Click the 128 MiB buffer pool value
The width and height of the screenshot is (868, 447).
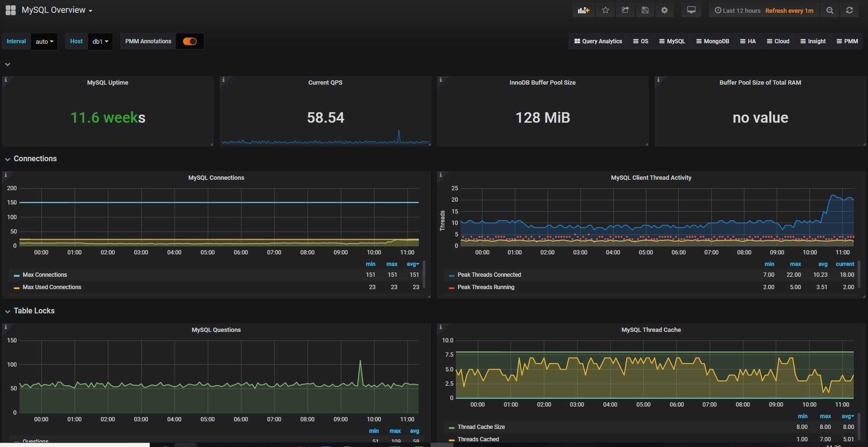click(543, 117)
